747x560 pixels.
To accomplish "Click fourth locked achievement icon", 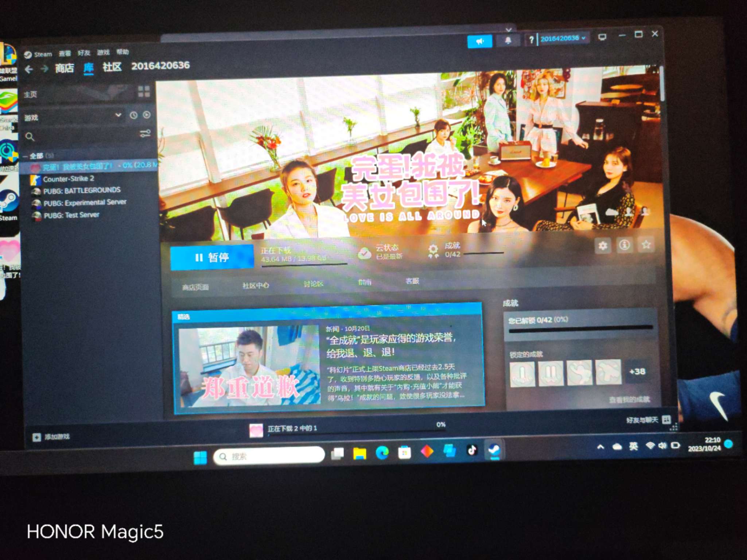I will pos(608,372).
